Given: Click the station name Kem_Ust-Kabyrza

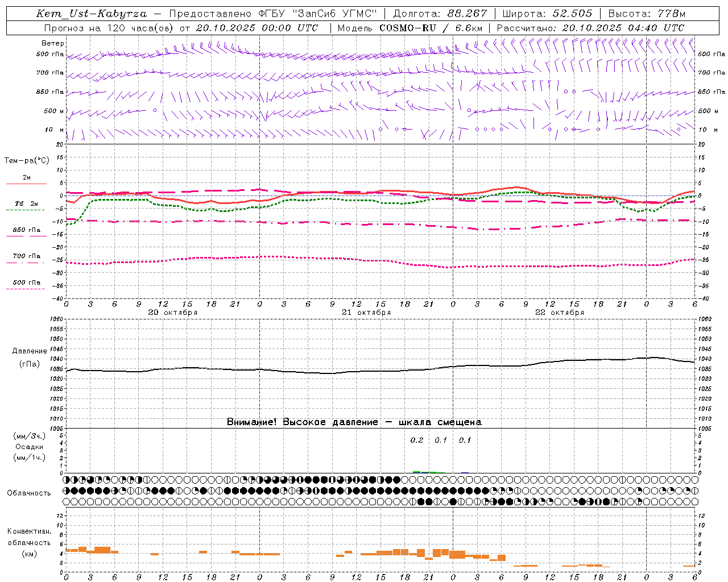Looking at the screenshot, I should tap(92, 14).
